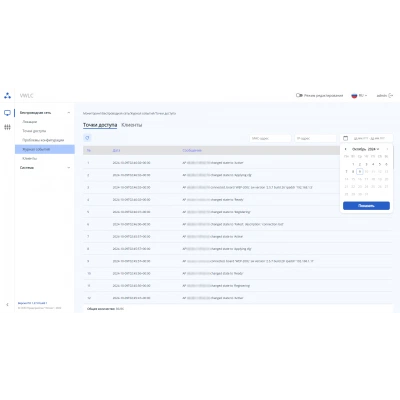Screen dimensions: 400x400
Task: Collapse the wireless network sidebar section
Action: coord(69,113)
